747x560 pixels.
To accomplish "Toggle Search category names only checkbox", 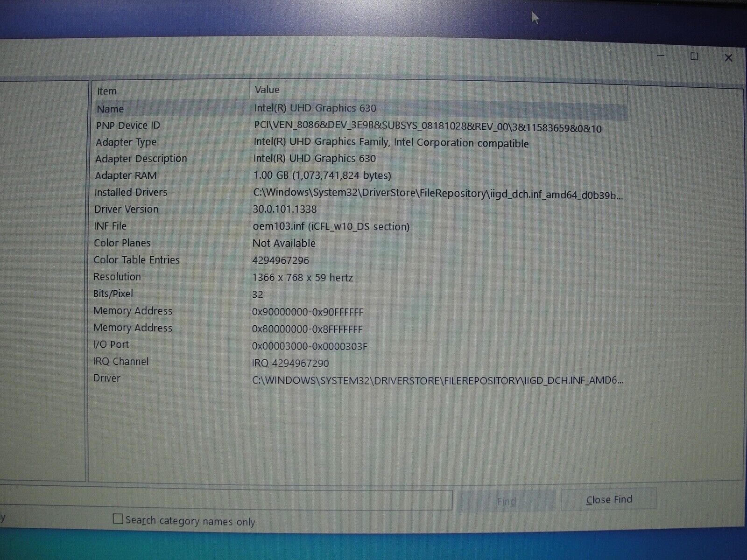I will (x=118, y=519).
